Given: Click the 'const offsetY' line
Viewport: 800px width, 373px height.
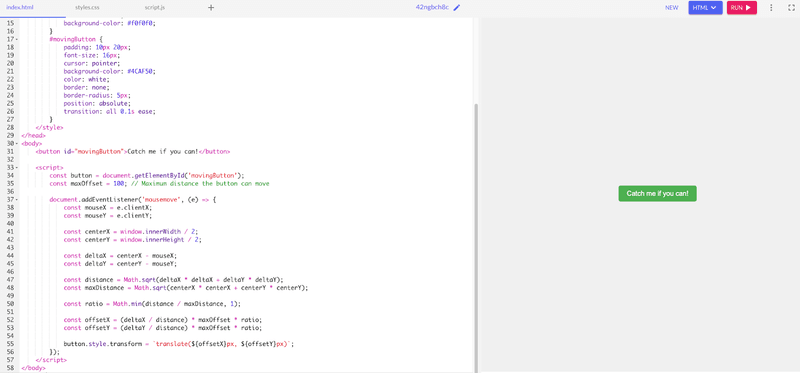Looking at the screenshot, I should [163, 328].
